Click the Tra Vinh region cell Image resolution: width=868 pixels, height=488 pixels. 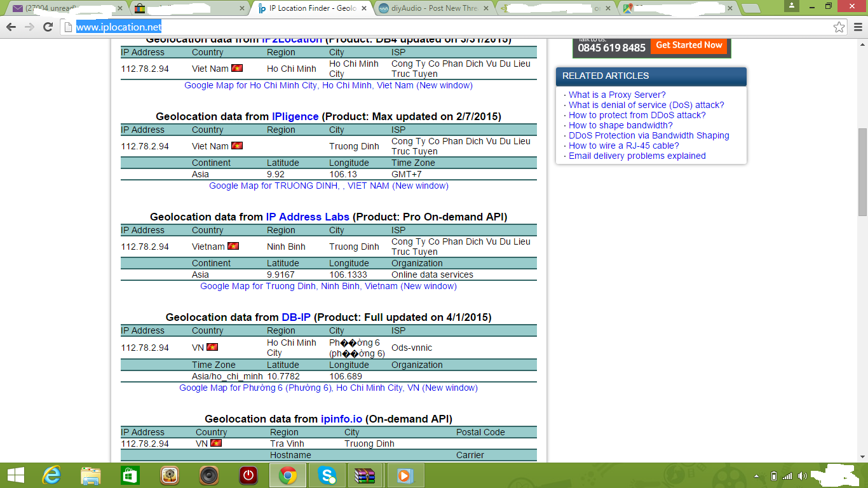click(x=287, y=444)
